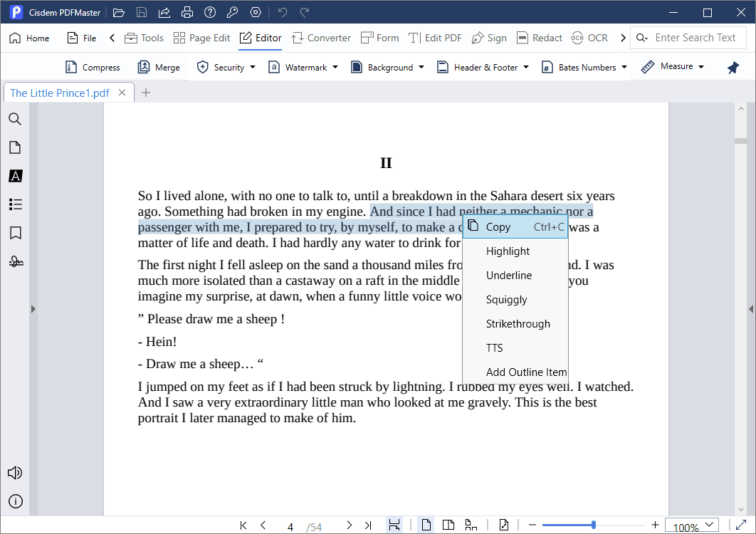756x534 pixels.
Task: Print the document with printer icon
Action: (x=187, y=13)
